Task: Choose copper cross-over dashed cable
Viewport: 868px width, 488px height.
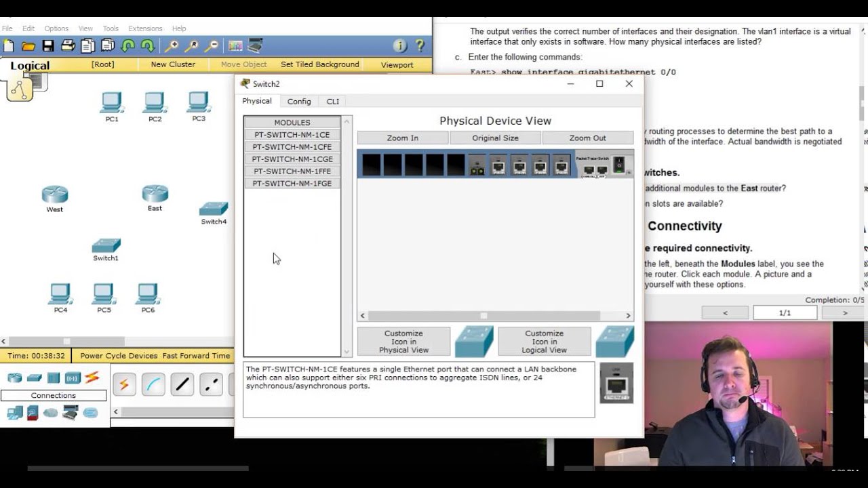Action: (212, 384)
